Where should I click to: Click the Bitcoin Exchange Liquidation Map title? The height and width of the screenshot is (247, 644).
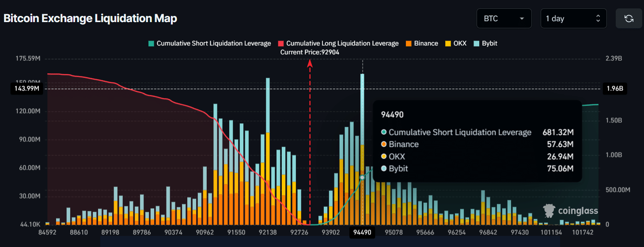click(90, 19)
